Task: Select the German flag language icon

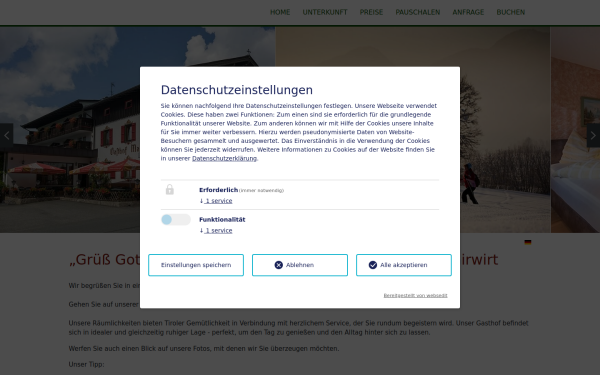Action: tap(528, 242)
